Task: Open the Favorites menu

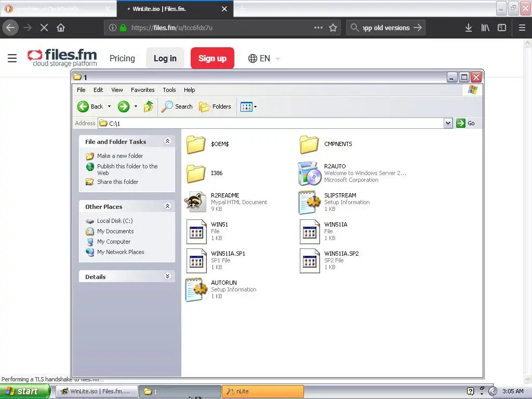Action: pyautogui.click(x=142, y=90)
